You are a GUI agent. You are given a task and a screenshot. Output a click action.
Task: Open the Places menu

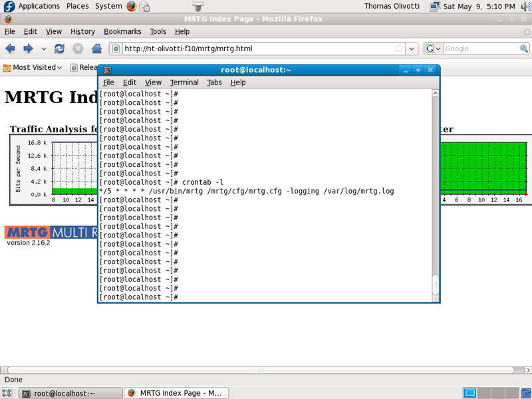(77, 6)
